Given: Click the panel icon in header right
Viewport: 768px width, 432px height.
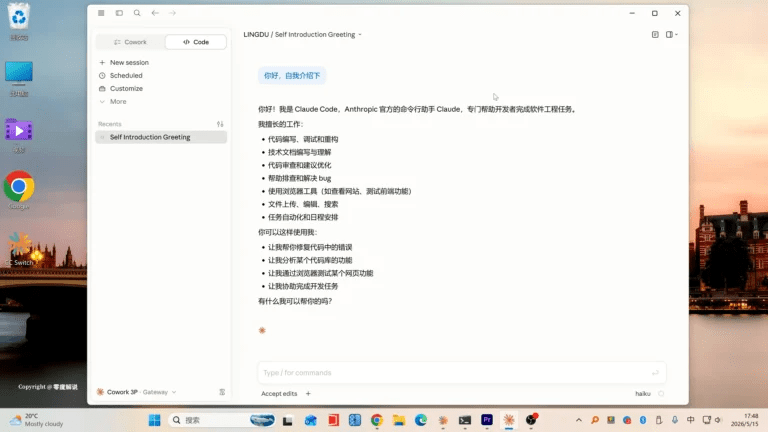Looking at the screenshot, I should (x=655, y=35).
